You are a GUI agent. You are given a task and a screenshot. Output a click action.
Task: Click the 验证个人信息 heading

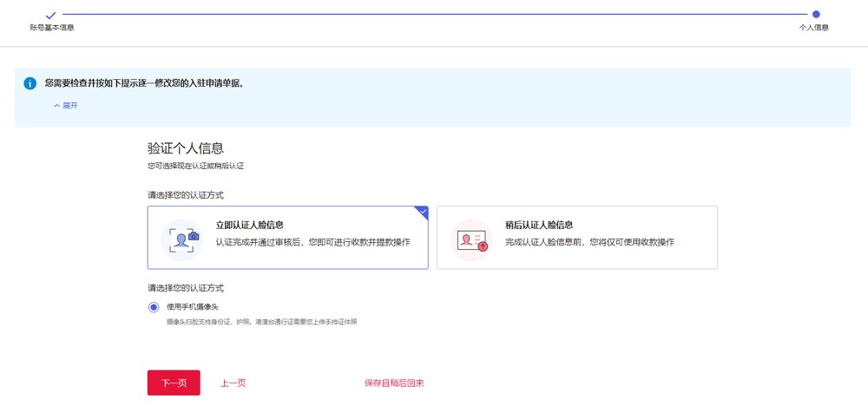coord(186,148)
